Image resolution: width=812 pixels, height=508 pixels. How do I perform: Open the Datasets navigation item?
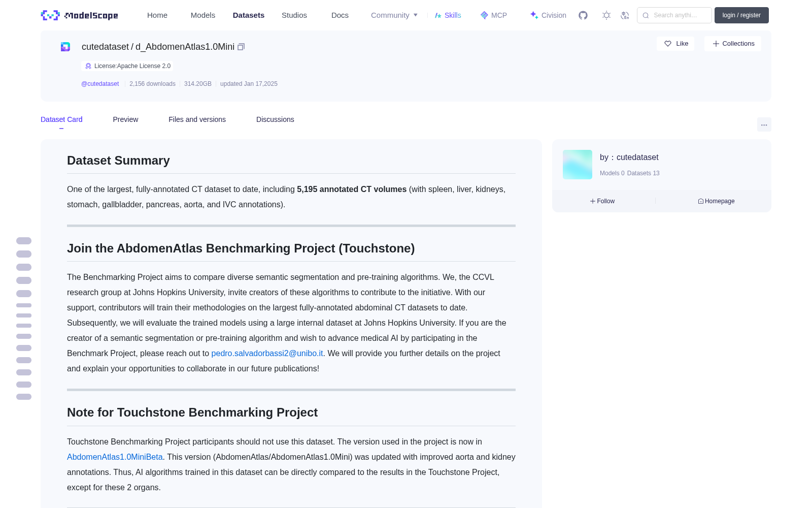tap(249, 15)
